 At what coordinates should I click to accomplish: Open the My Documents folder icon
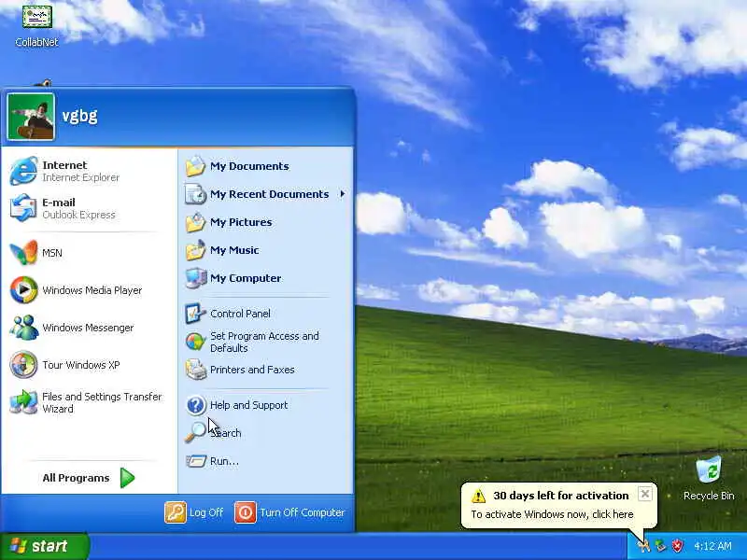pyautogui.click(x=195, y=166)
